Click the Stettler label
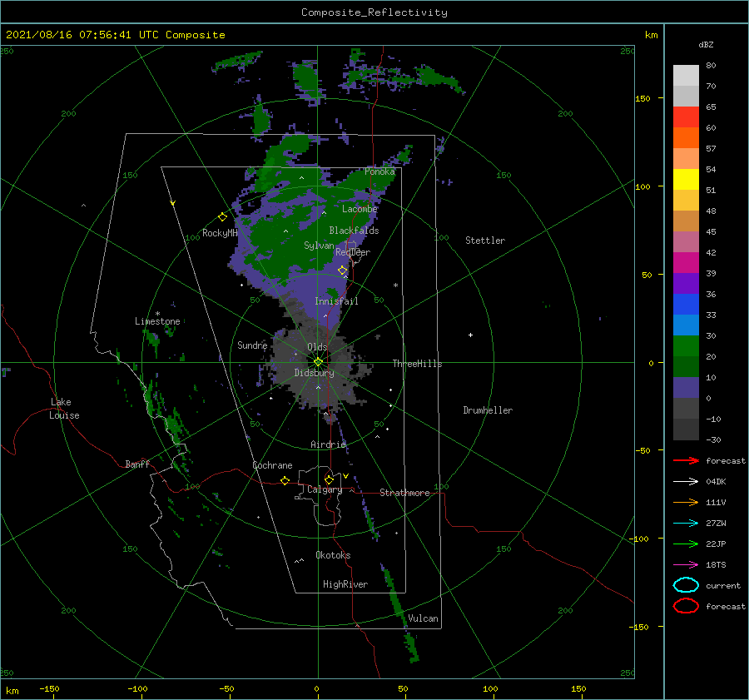This screenshot has width=749, height=700. click(x=485, y=241)
